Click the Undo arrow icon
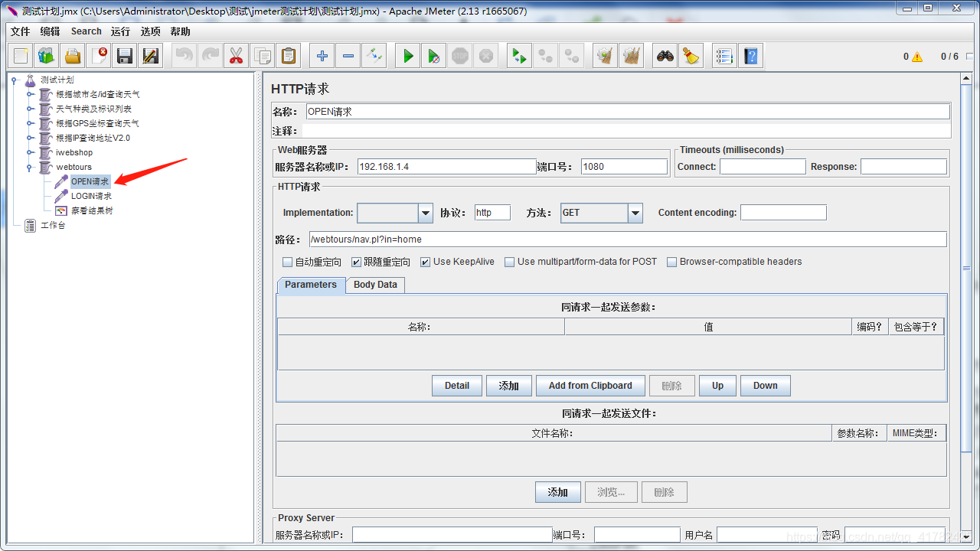Viewport: 980px width, 551px height. coord(185,56)
